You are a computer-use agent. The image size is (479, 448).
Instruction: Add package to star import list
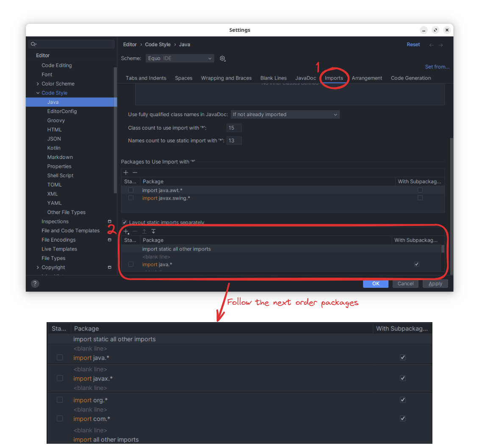(x=126, y=173)
